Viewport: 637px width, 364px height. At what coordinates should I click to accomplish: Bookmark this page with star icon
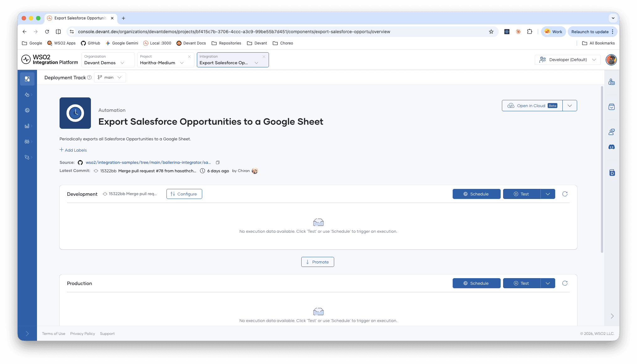tap(491, 32)
